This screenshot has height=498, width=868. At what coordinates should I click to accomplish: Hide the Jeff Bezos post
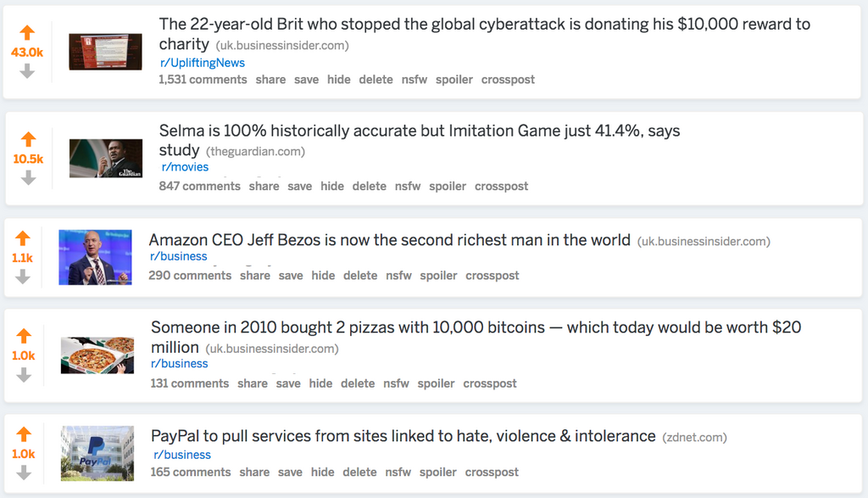tap(323, 276)
